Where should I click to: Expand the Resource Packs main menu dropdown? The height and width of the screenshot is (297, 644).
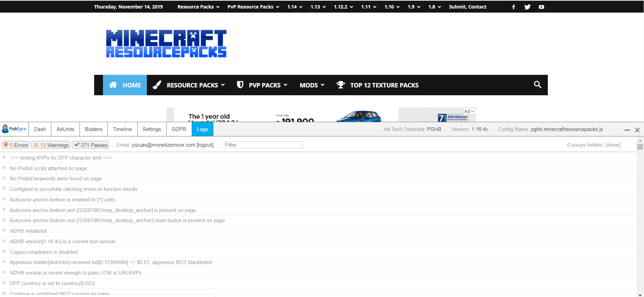(x=195, y=85)
